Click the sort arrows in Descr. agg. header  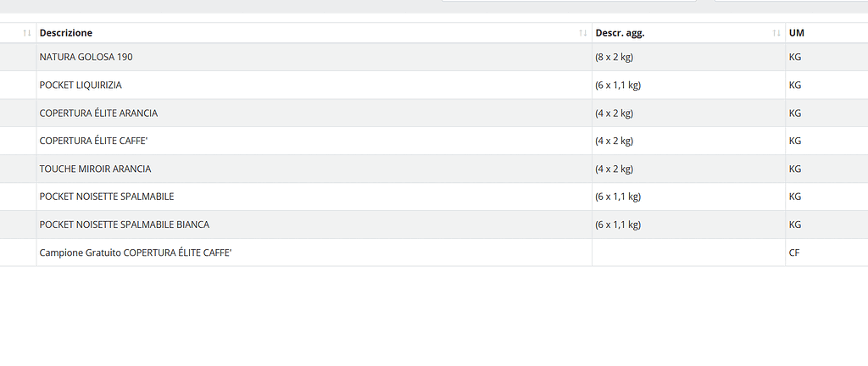click(x=776, y=33)
